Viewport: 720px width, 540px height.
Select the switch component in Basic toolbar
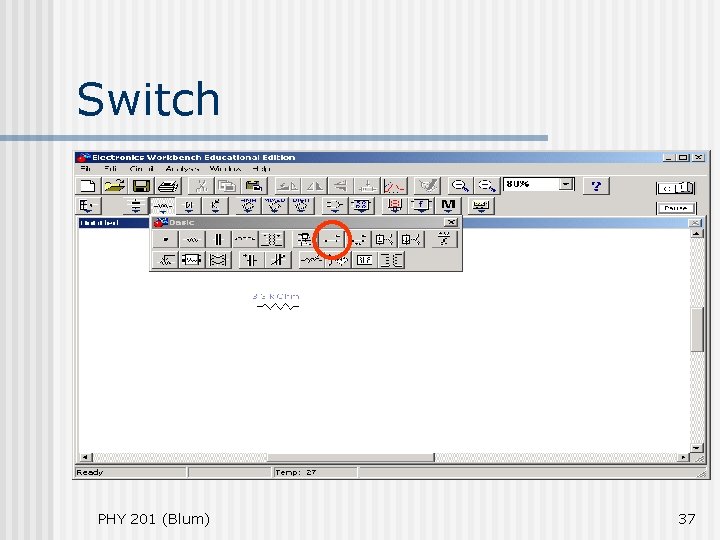pos(332,239)
